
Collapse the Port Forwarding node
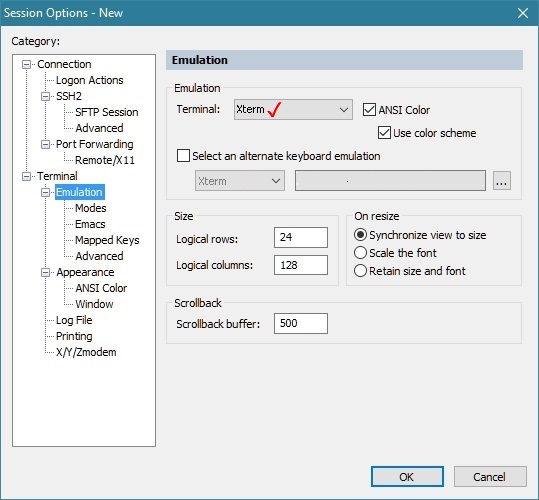pyautogui.click(x=45, y=145)
